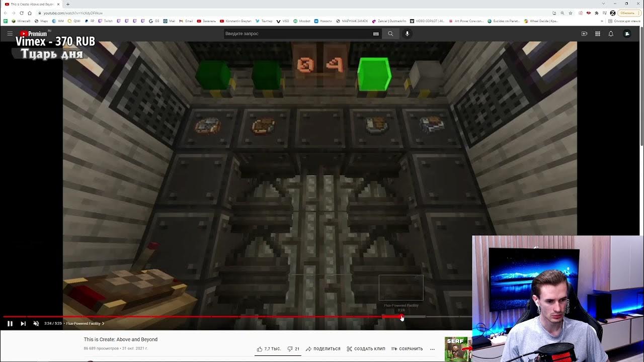
Task: Go to YouTube Premium home logo
Action: [x=34, y=34]
